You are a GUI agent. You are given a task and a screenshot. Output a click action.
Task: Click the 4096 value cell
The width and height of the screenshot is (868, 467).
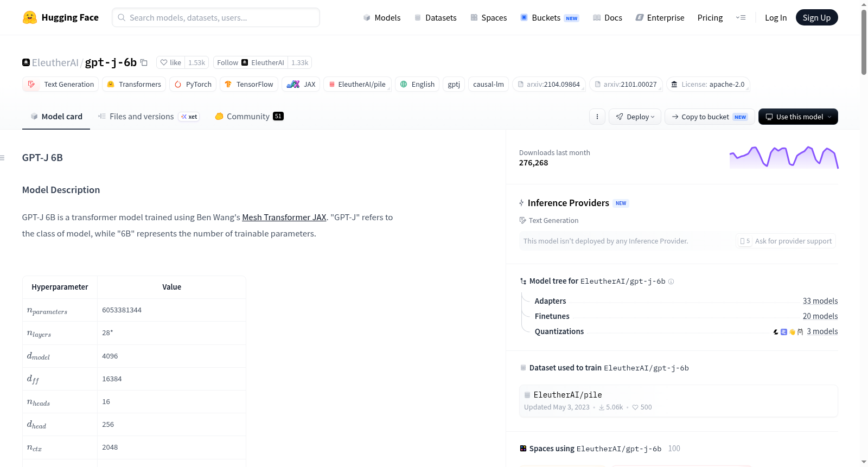coord(171,356)
